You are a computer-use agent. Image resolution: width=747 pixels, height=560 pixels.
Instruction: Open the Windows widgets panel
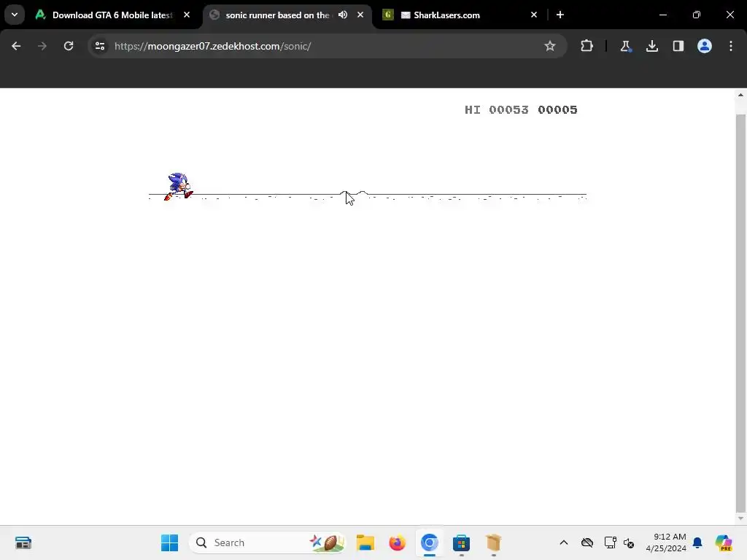tap(23, 542)
